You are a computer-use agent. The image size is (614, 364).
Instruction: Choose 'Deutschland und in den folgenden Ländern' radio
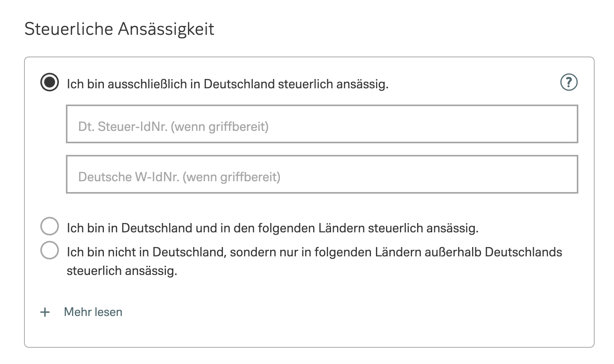pyautogui.click(x=50, y=226)
